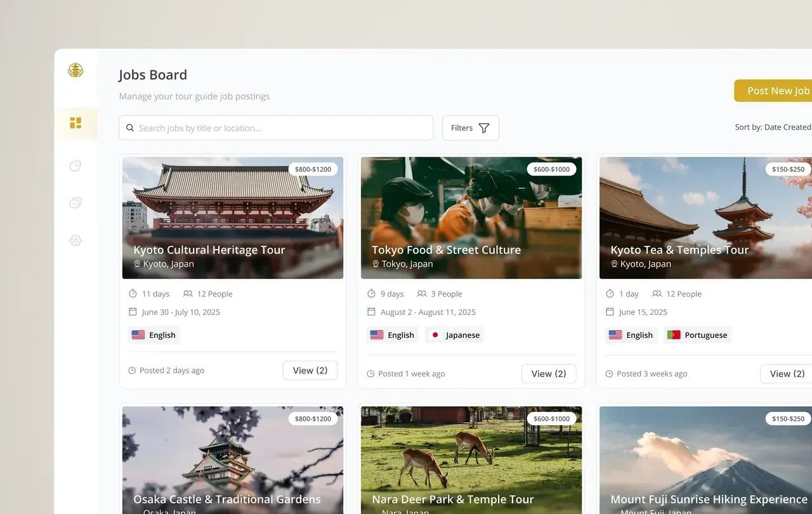Open the Filters button
Screen dimensions: 812x514
tap(471, 128)
